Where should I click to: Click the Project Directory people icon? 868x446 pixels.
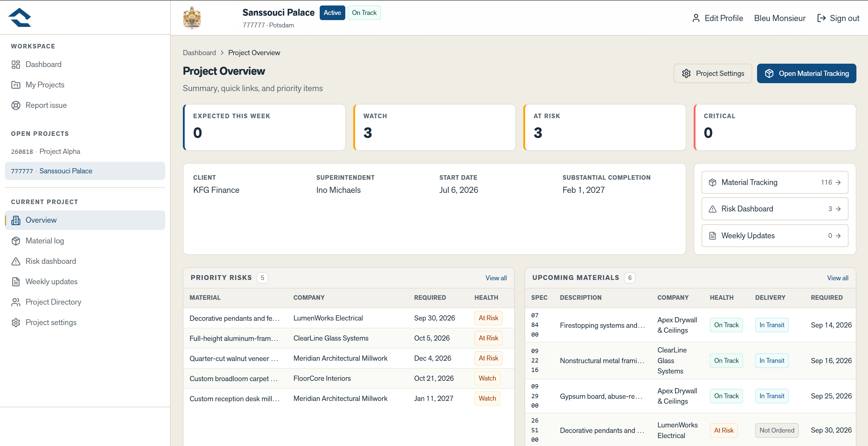(16, 302)
